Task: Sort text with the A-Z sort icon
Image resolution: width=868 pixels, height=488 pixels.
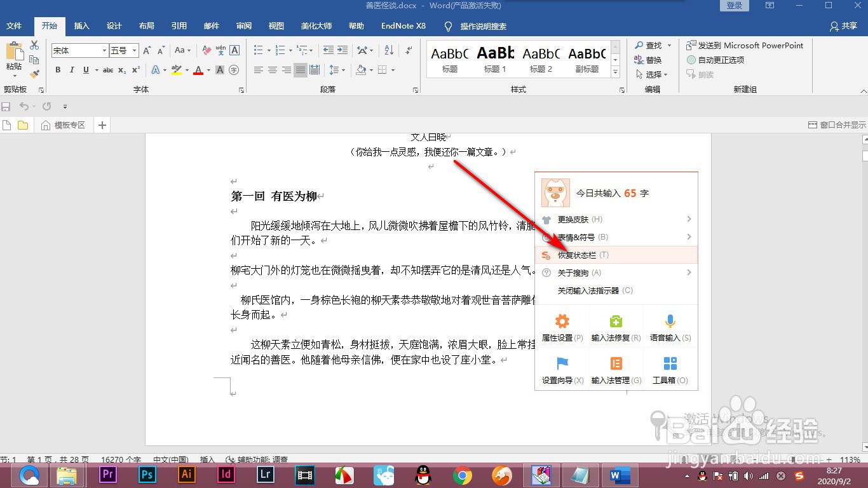Action: (390, 50)
